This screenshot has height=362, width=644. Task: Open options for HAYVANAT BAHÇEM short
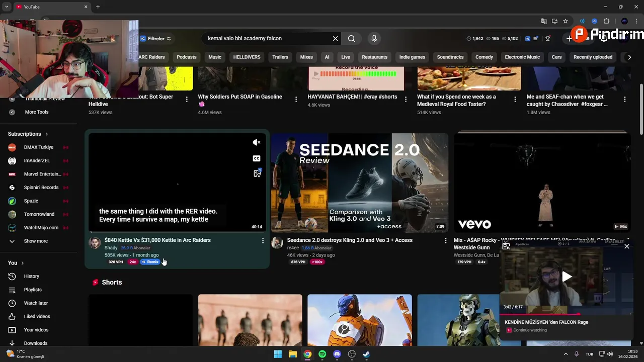(x=406, y=100)
